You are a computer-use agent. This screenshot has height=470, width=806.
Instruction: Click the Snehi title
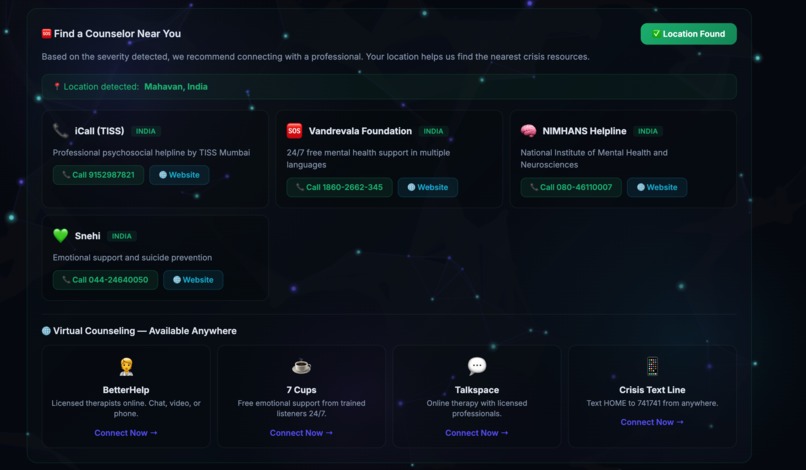[87, 236]
